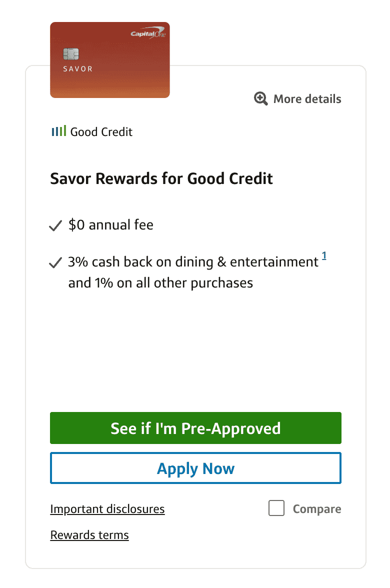Click the Compare label text
This screenshot has height=588, width=390.
click(x=317, y=509)
